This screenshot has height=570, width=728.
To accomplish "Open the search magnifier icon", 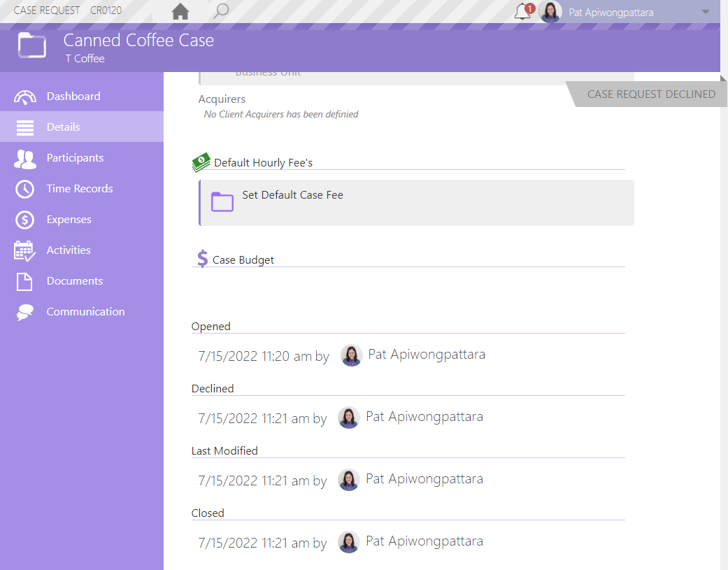I will pyautogui.click(x=221, y=10).
